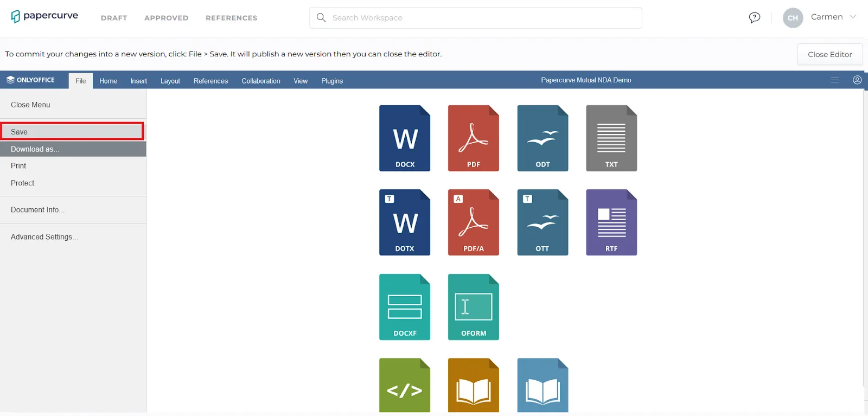This screenshot has width=868, height=416.
Task: Select PDF/A archive format icon
Action: 474,222
